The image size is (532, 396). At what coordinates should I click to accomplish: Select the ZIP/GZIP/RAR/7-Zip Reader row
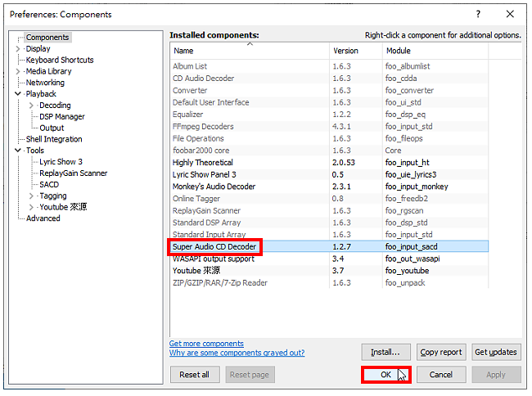click(329, 283)
